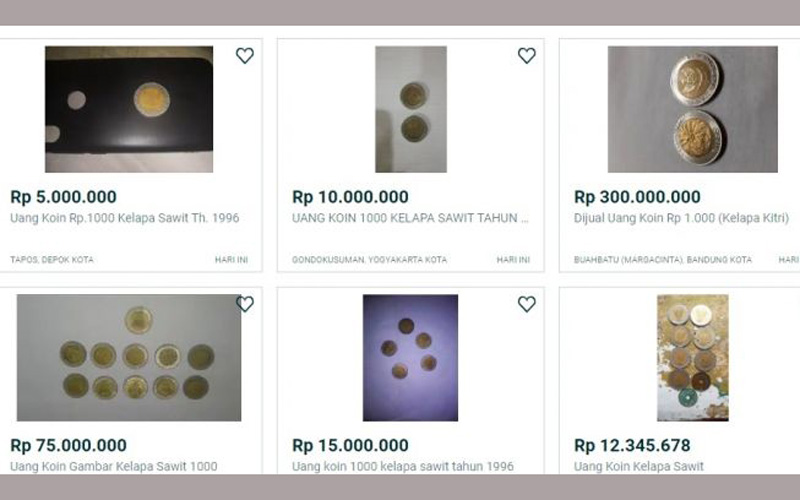Viewport: 800px width, 500px height.
Task: View photo of eleven coins on grey
Action: coord(129,357)
